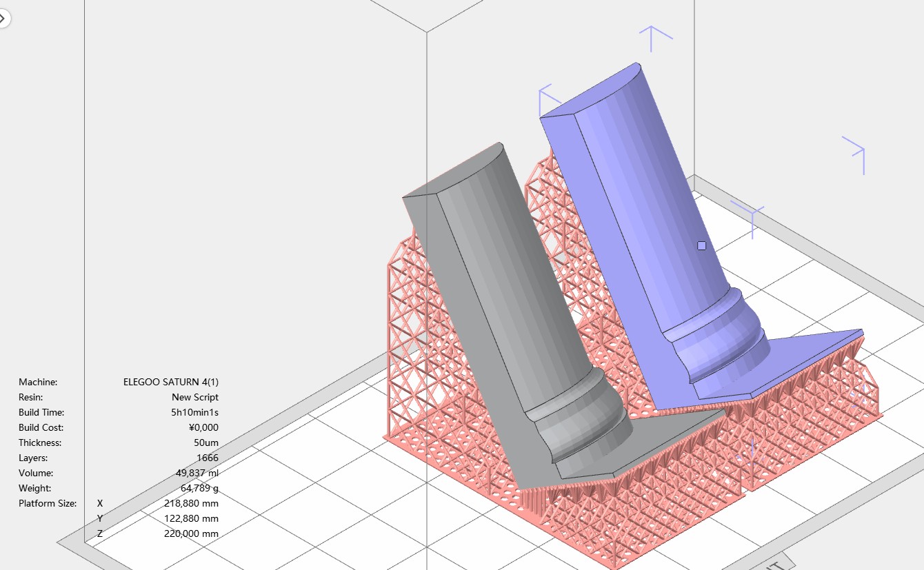Click the layer count 1666

[x=207, y=458]
